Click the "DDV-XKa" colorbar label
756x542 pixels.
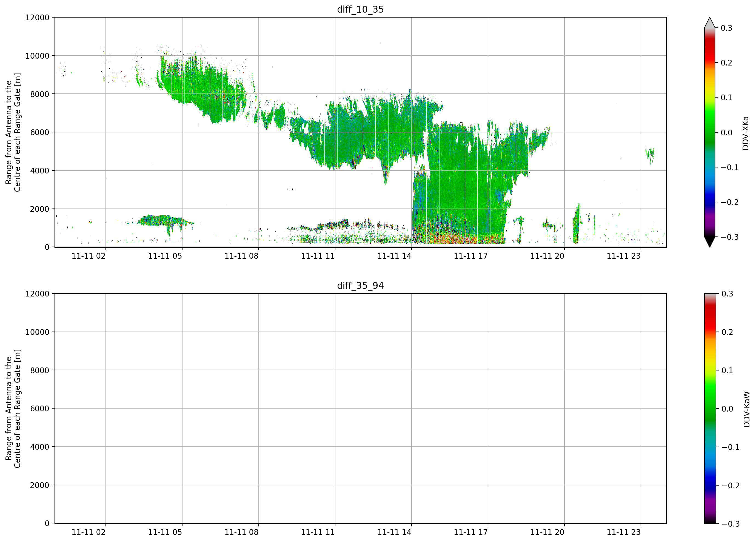click(746, 133)
